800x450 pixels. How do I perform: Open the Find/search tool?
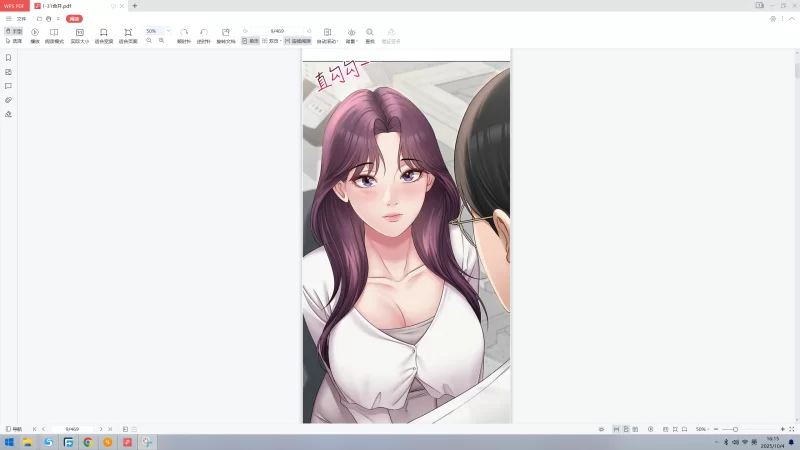370,36
